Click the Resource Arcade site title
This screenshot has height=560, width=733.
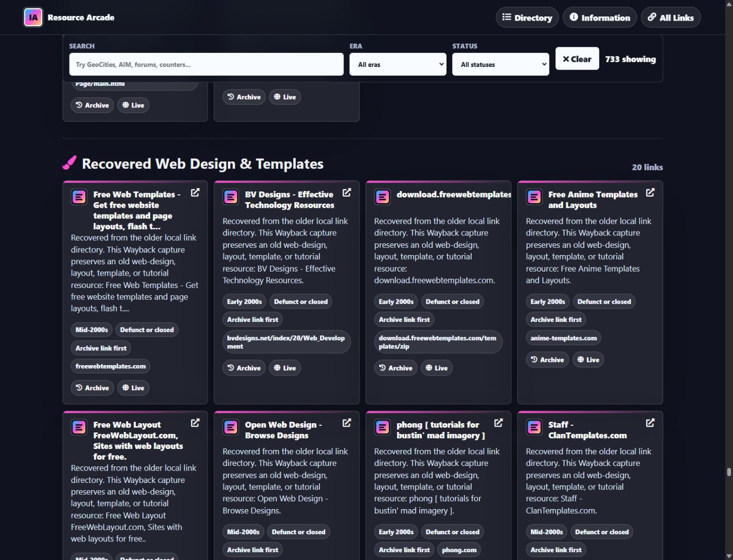(81, 17)
